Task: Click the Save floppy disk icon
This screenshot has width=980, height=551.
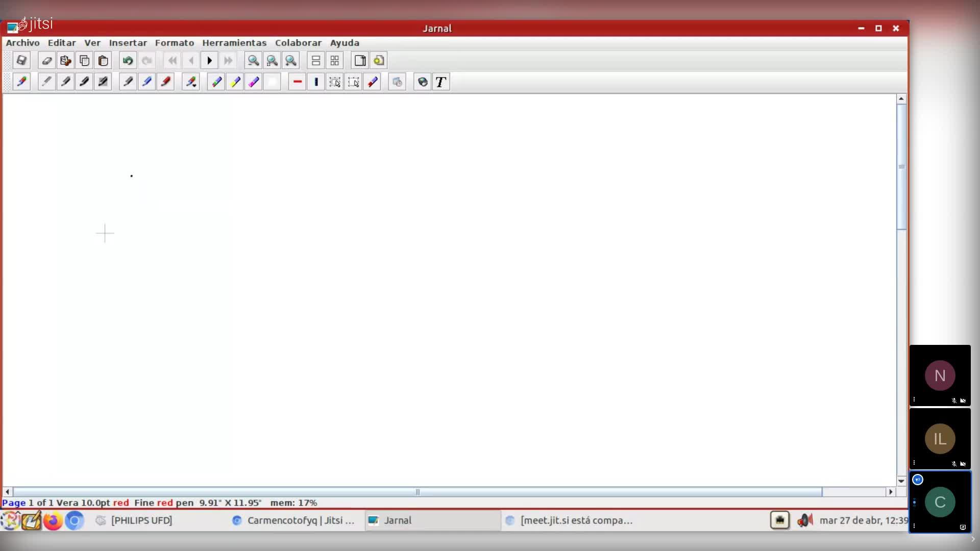Action: (21, 61)
